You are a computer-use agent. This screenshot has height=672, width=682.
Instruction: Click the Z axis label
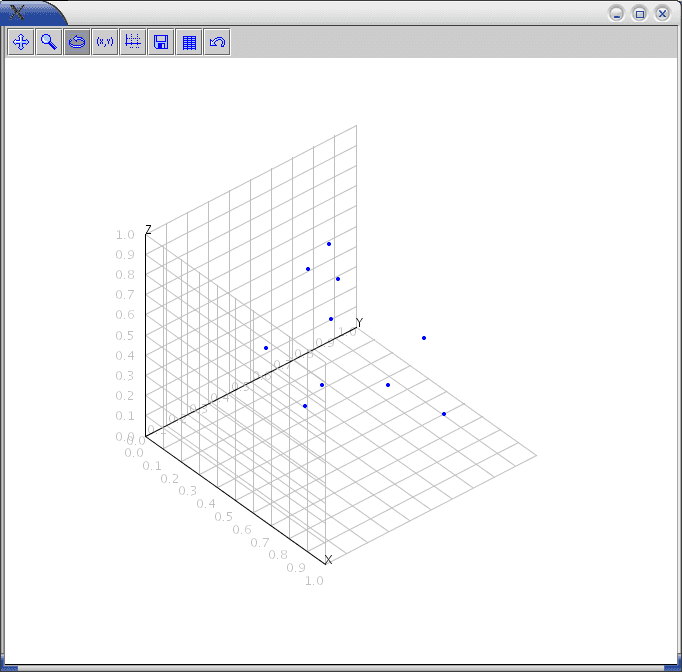(x=148, y=230)
